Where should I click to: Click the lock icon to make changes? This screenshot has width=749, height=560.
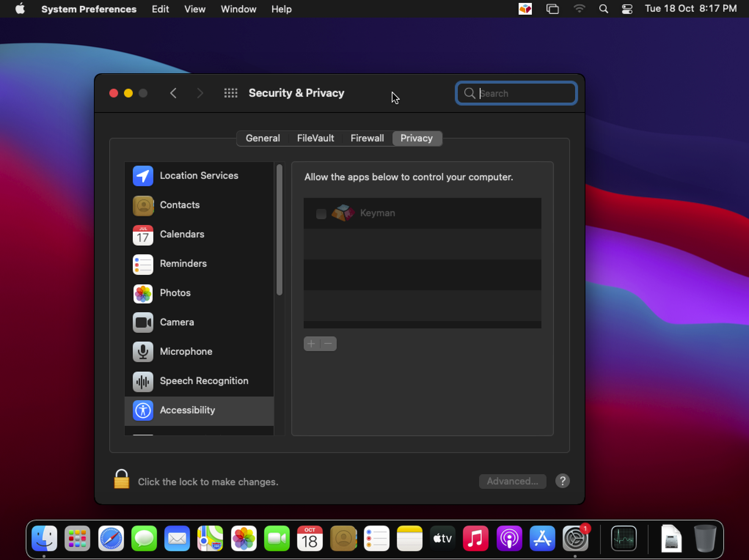click(x=121, y=480)
